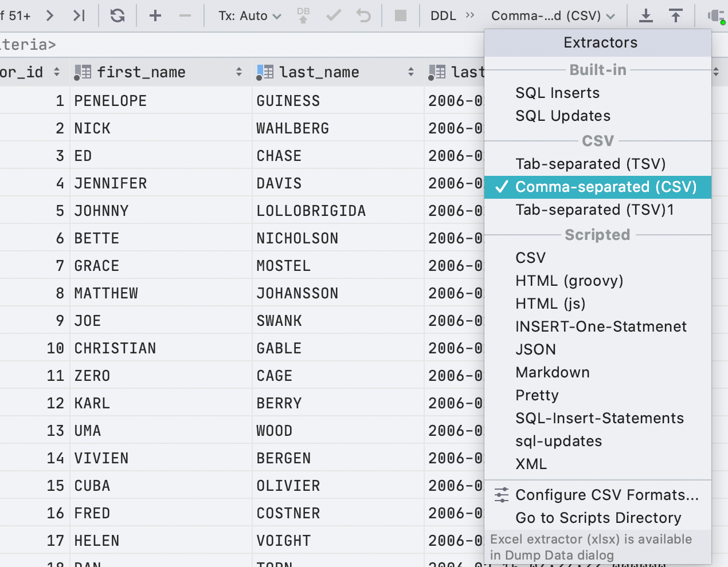The width and height of the screenshot is (728, 567).
Task: Select cell PENELOPE
Action: pos(161,101)
